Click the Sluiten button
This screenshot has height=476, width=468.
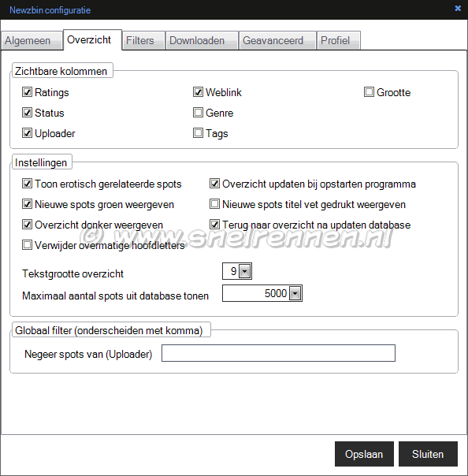point(428,454)
